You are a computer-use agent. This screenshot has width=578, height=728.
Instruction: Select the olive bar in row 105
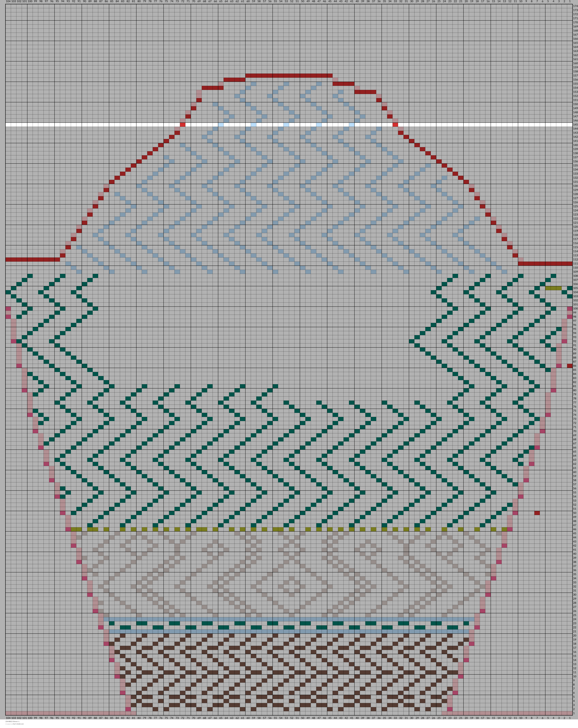tap(553, 288)
